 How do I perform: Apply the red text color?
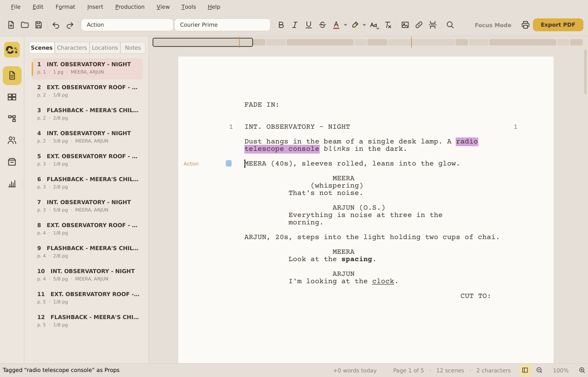(336, 25)
